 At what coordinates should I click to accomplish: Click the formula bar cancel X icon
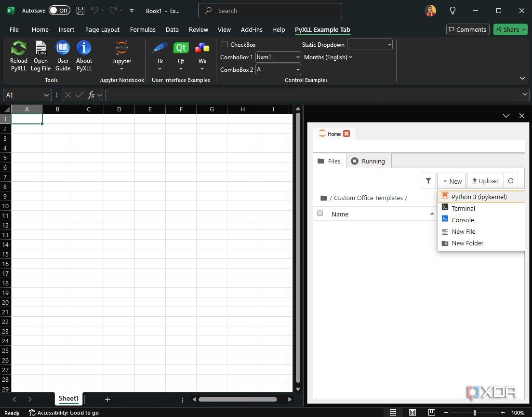[68, 95]
